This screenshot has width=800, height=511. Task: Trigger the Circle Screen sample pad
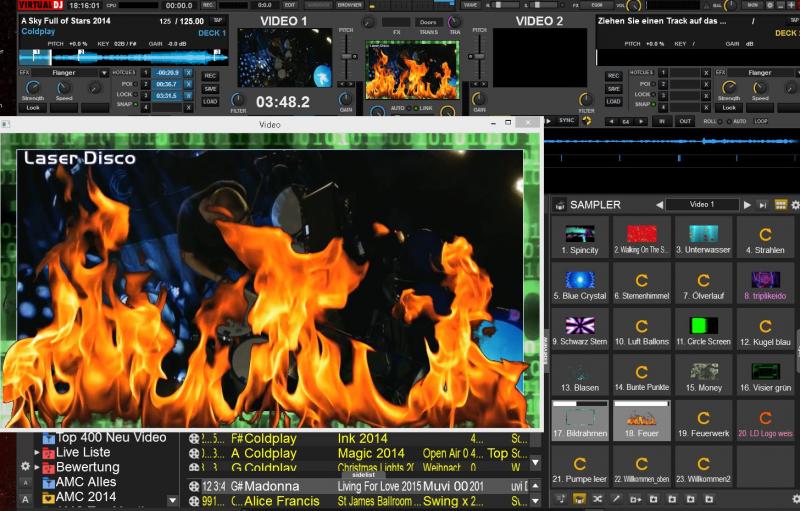(703, 331)
